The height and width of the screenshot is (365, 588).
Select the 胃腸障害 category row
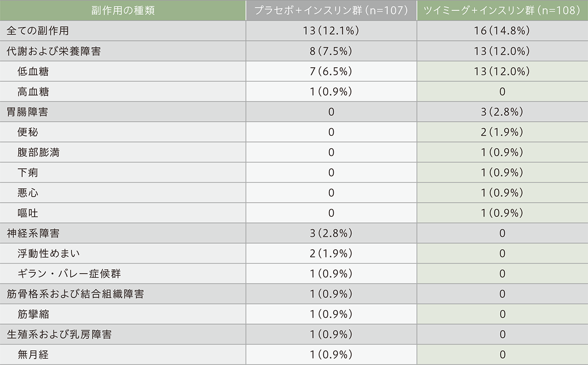[x=27, y=112]
